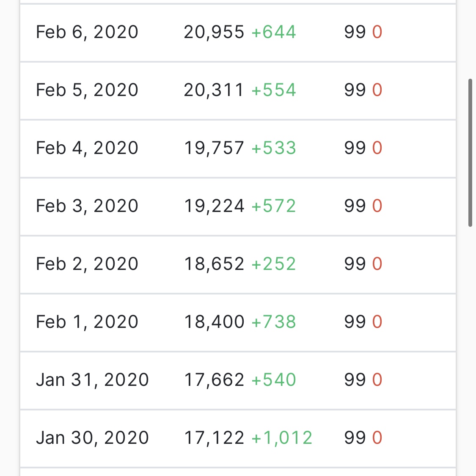The image size is (476, 476).
Task: Click the +533 green change value
Action: pyautogui.click(x=273, y=148)
